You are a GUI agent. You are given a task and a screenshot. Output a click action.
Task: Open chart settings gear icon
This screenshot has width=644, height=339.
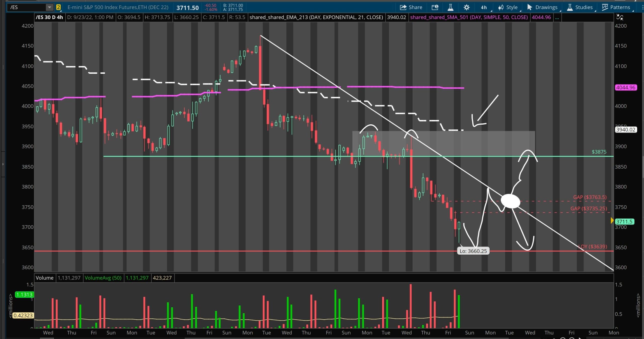point(466,7)
